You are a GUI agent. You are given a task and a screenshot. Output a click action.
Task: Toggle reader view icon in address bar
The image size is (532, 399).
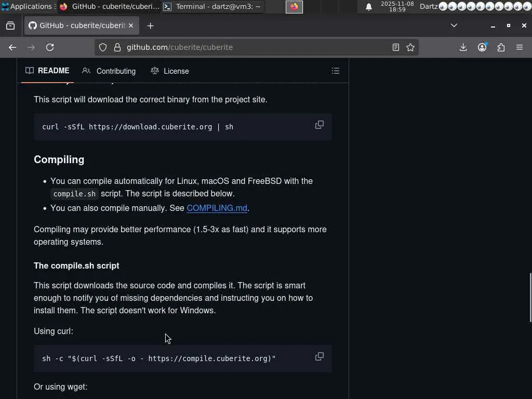[395, 47]
